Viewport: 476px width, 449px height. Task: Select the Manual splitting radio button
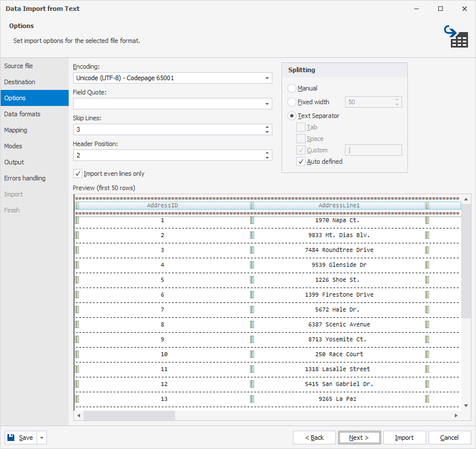[x=292, y=88]
